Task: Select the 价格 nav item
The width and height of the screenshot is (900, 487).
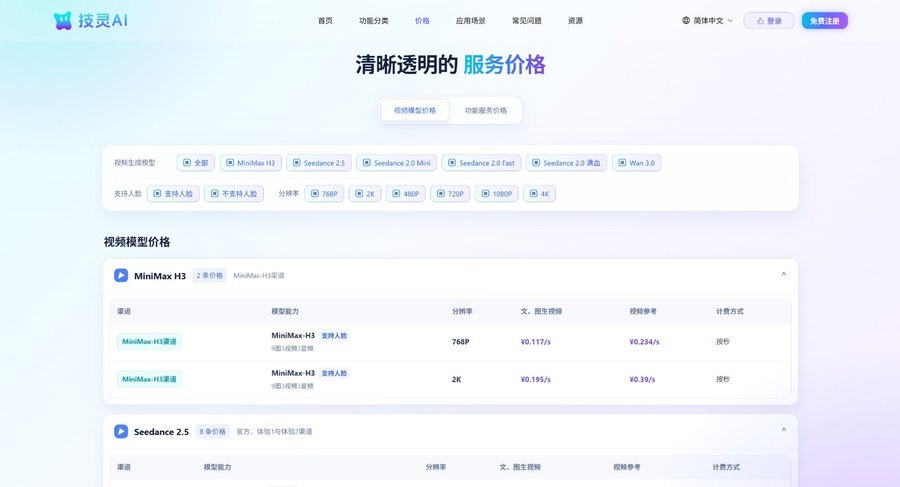Action: pos(422,21)
